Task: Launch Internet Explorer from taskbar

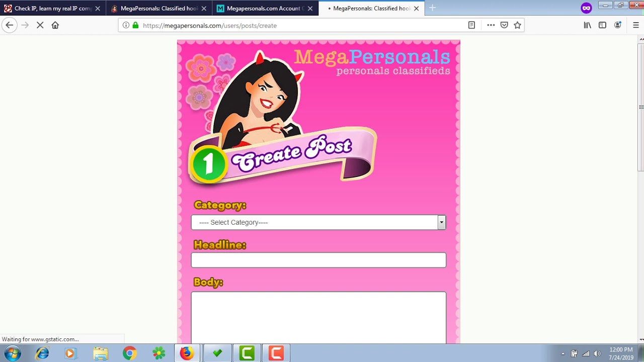Action: point(42,353)
